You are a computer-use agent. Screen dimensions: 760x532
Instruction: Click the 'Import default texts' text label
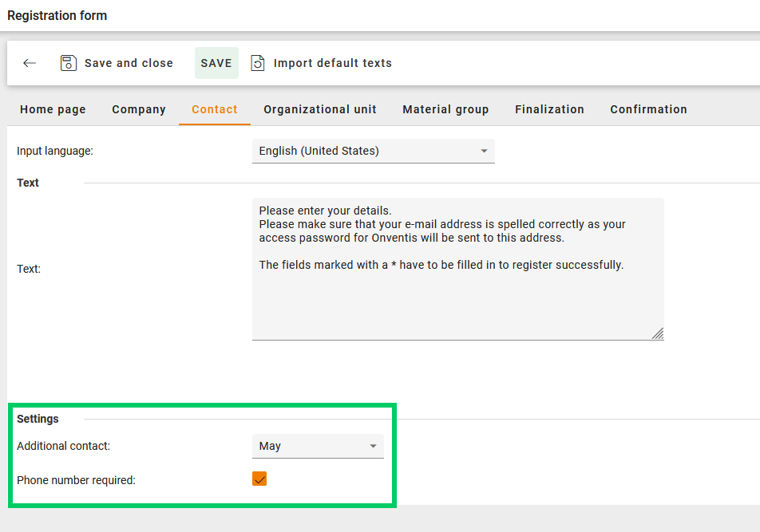click(x=332, y=63)
